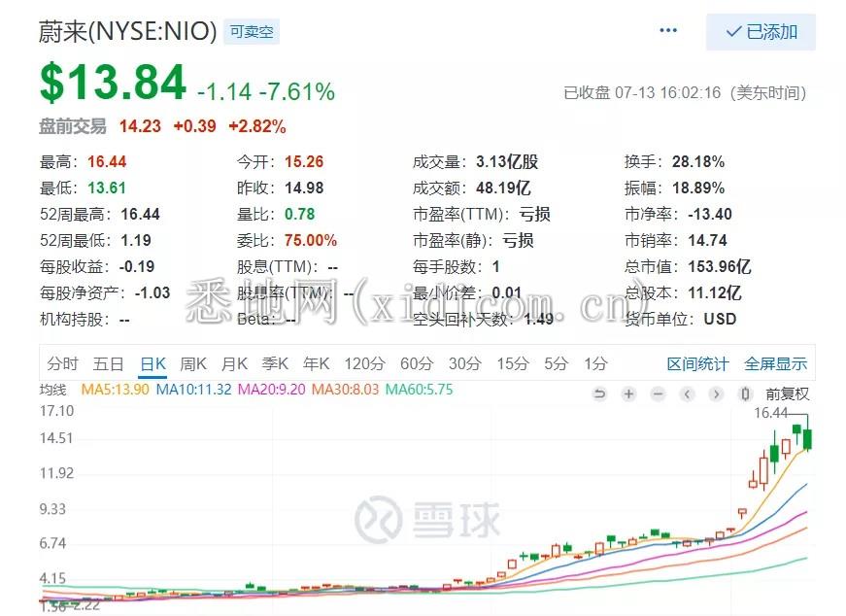The image size is (846, 616).
Task: Click the 量比 value 0.78
Action: [x=299, y=214]
